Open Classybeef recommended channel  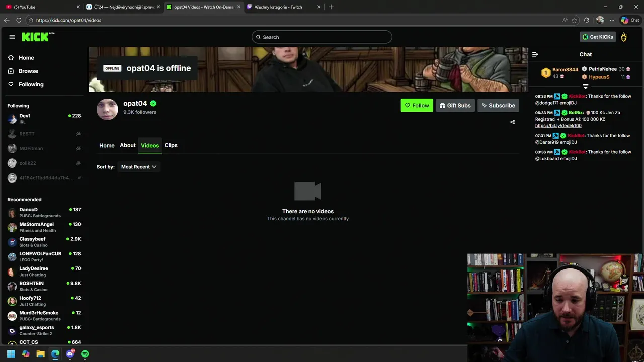click(x=44, y=242)
